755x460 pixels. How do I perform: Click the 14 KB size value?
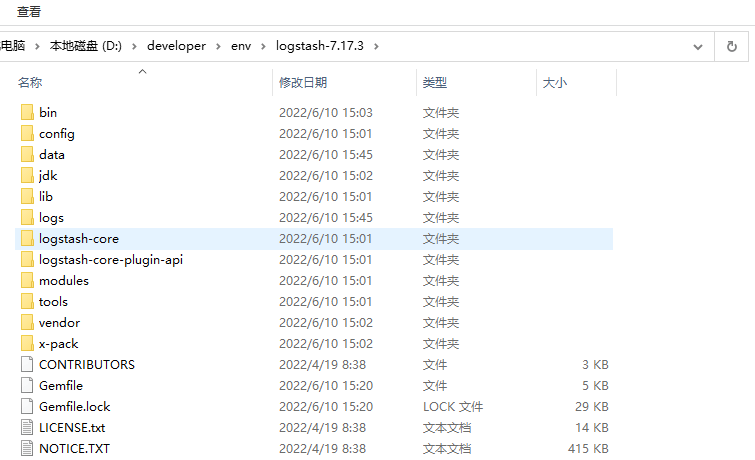(x=592, y=428)
